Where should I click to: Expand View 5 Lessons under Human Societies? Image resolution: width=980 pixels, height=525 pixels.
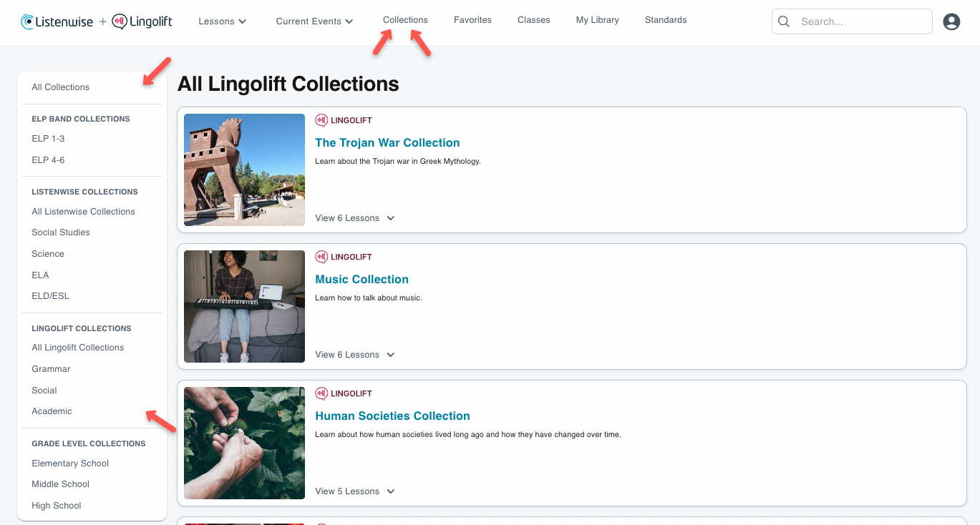[355, 491]
